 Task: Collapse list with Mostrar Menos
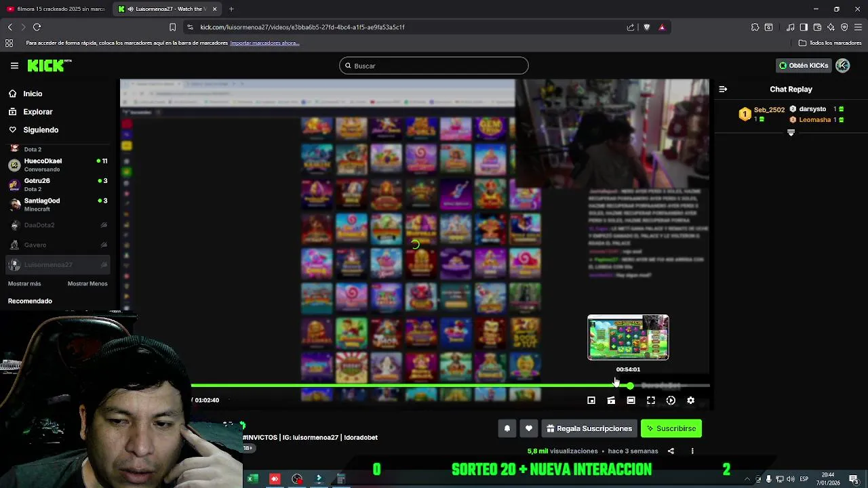click(87, 283)
